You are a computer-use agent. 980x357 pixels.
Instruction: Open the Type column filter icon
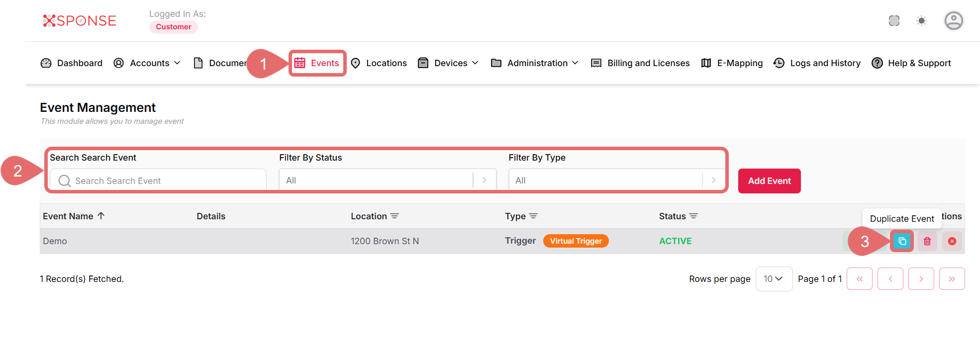[533, 216]
